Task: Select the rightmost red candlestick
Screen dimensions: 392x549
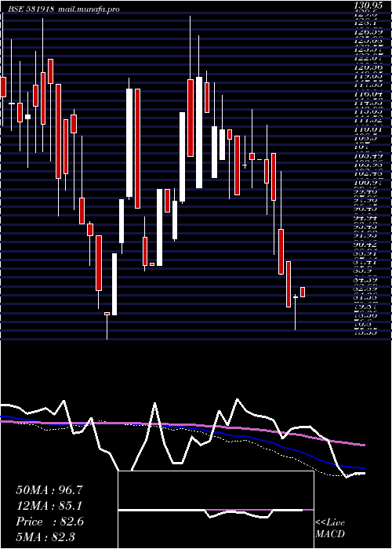Action: pos(303,292)
